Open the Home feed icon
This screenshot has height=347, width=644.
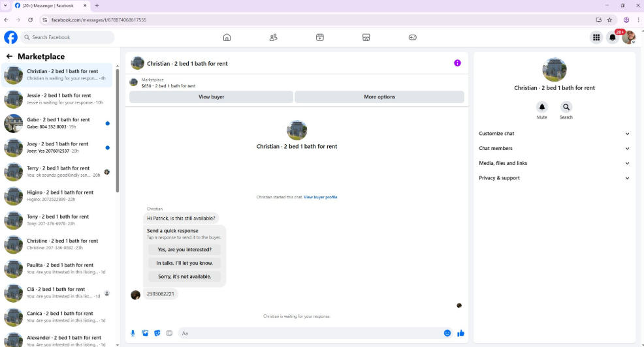[x=227, y=37]
